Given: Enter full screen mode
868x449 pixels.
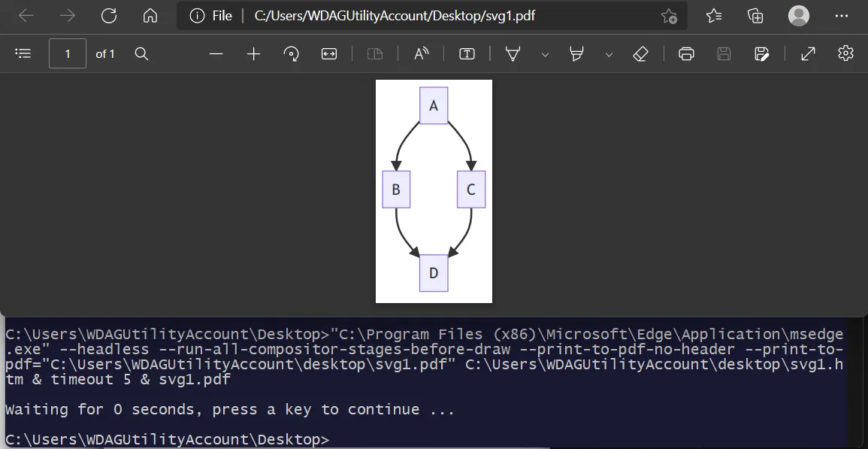Looking at the screenshot, I should click(808, 53).
